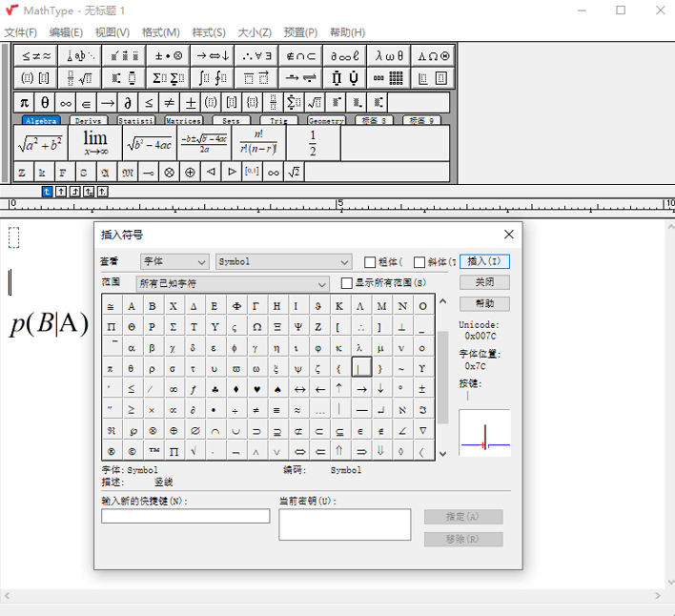Insert the quadratic formula expression
Screen dimensions: 675x616
(204, 144)
